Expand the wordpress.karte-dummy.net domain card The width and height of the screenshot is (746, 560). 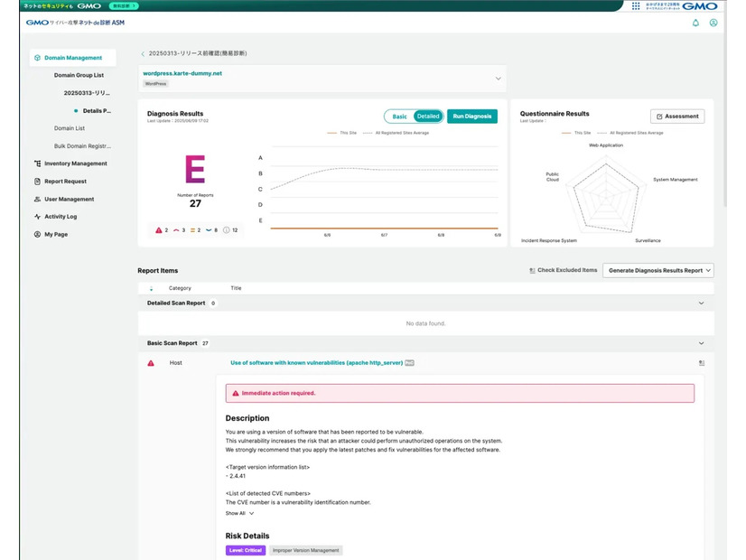(x=498, y=79)
